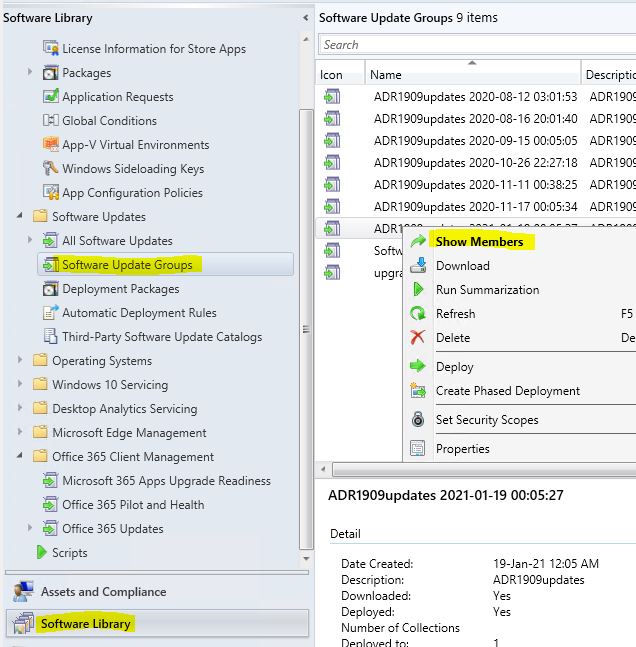Click the Description column header
The width and height of the screenshot is (636, 647).
point(609,72)
